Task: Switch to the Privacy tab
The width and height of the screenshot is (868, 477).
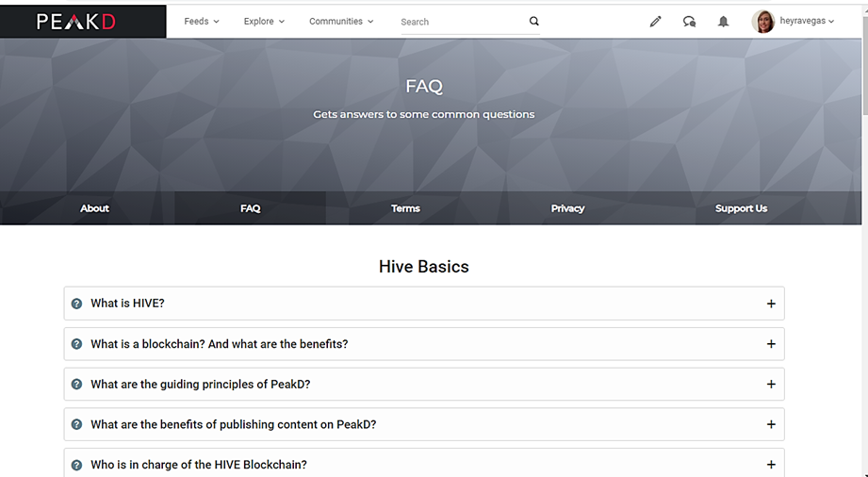Action: tap(567, 208)
